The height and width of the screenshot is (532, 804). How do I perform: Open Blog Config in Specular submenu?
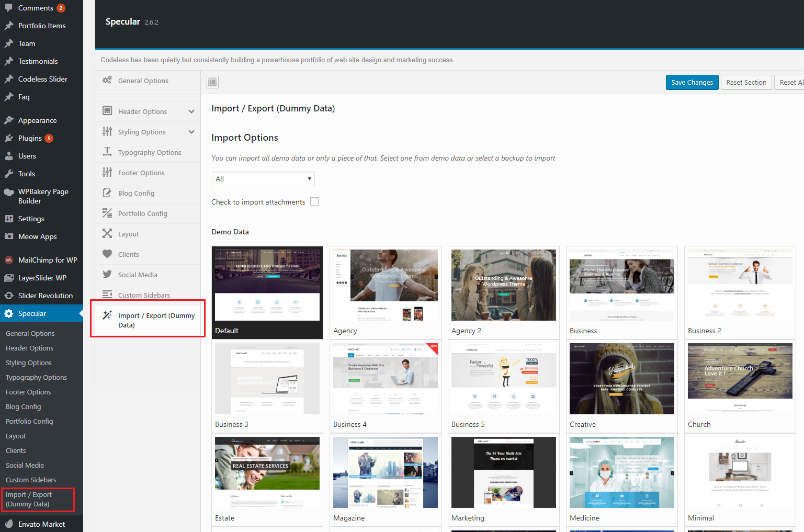pos(23,406)
